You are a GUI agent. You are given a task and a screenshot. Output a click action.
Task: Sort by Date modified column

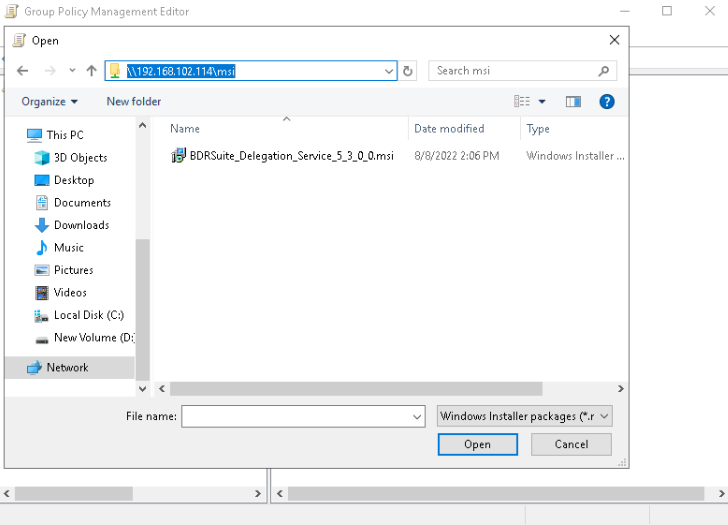point(449,129)
